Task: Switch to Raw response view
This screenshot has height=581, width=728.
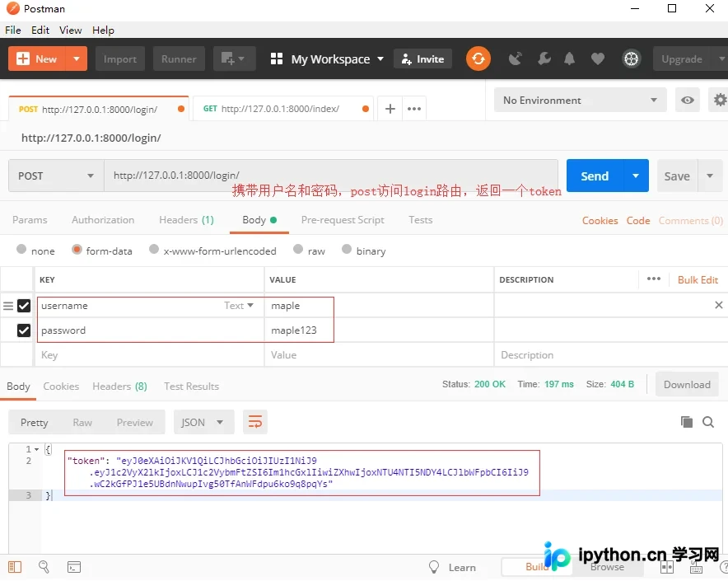Action: tap(82, 423)
